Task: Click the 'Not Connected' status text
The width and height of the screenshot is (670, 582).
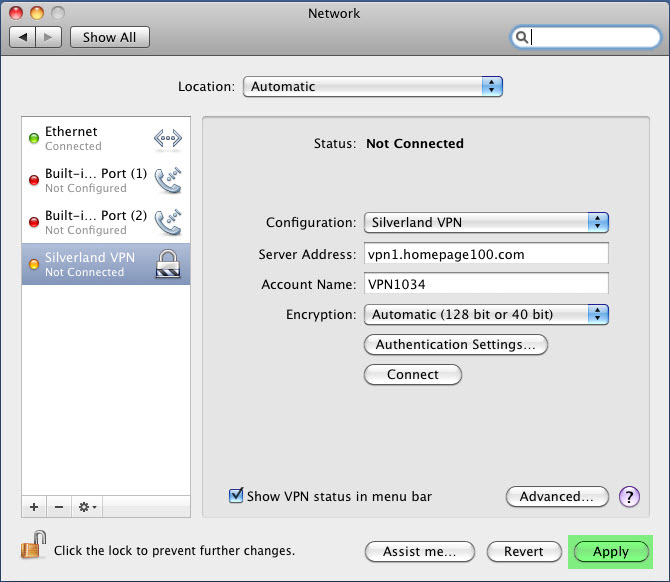Action: tap(415, 144)
